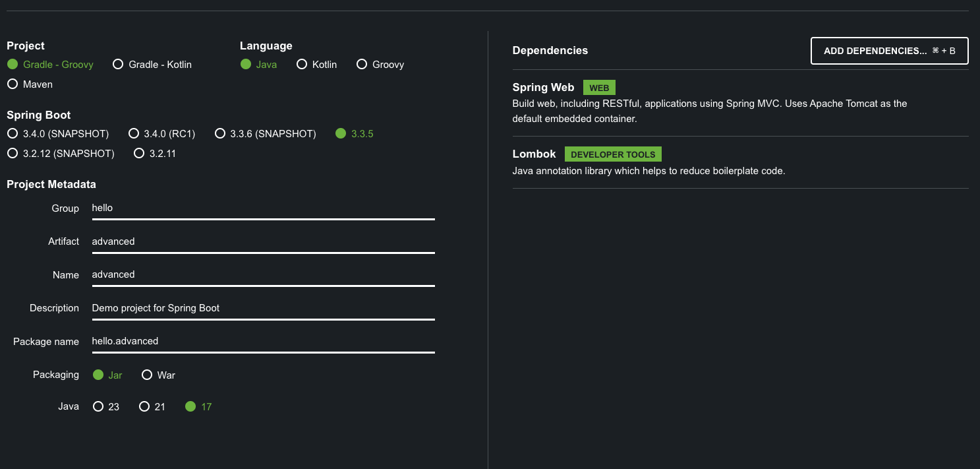Viewport: 980px width, 469px height.
Task: Choose Maven as project type
Action: (x=30, y=84)
